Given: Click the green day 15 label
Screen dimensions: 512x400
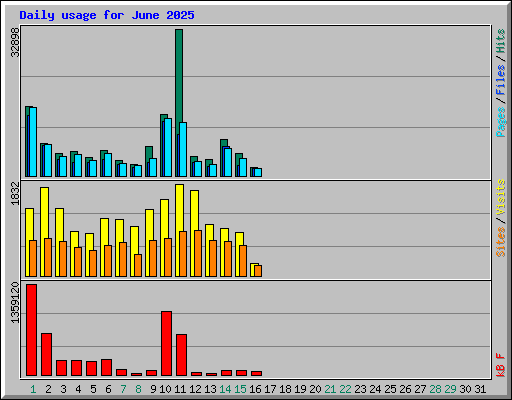Looking at the screenshot, I should [240, 389].
